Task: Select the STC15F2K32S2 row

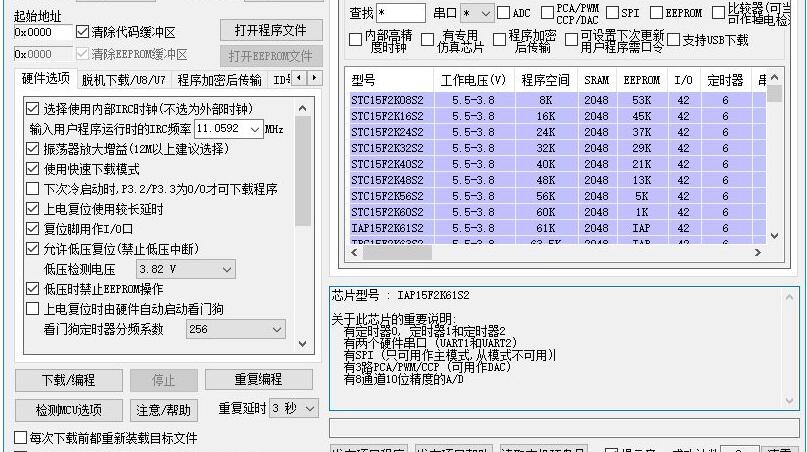Action: (556, 148)
